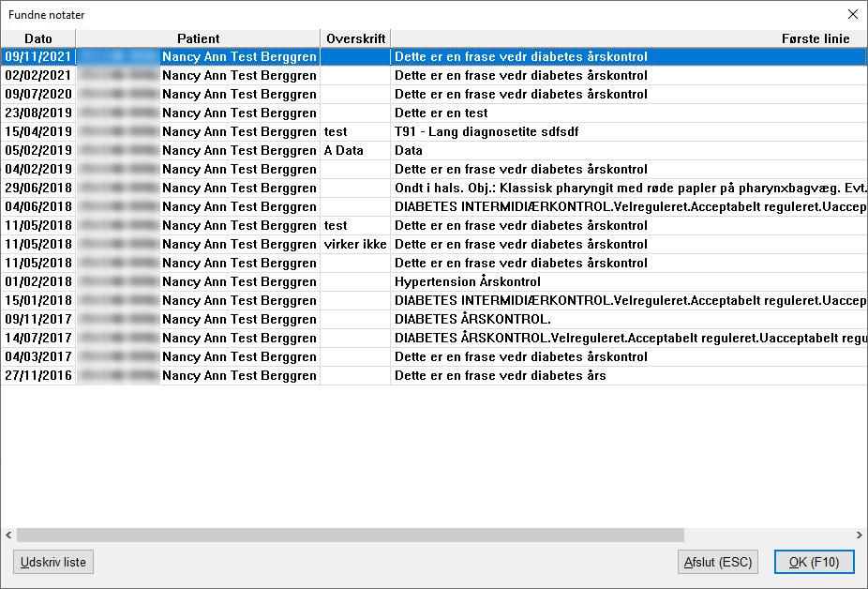The image size is (868, 589).
Task: Select the 01/02/2018 date cell
Action: 38,281
